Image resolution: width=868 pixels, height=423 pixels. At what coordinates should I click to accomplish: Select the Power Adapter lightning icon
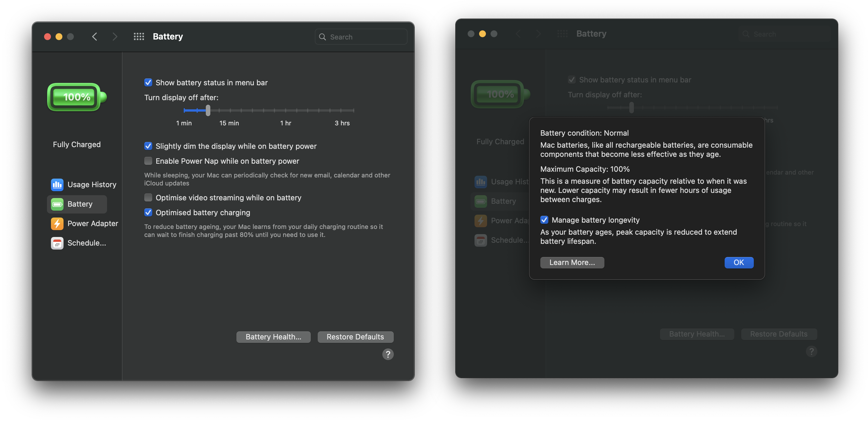pos(57,224)
